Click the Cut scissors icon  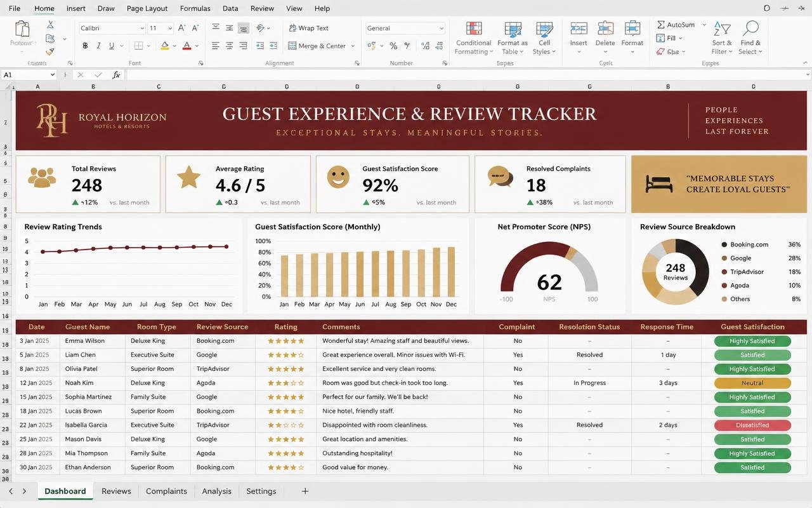(50, 25)
